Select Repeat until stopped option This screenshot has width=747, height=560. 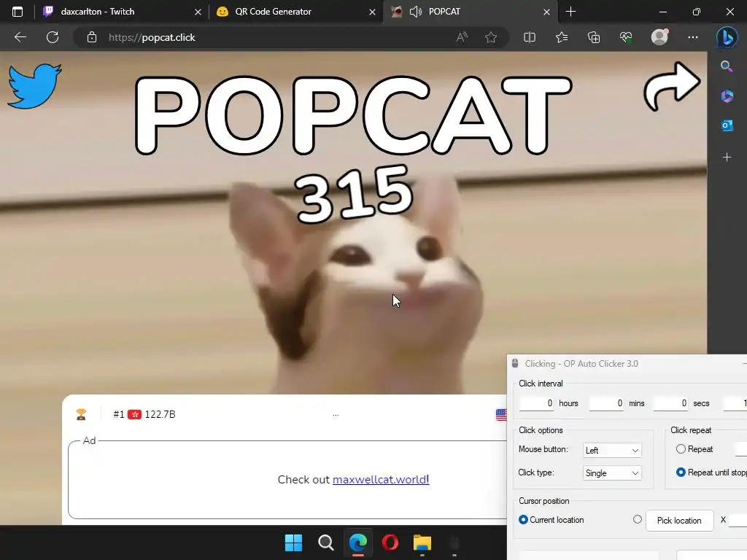tap(681, 472)
